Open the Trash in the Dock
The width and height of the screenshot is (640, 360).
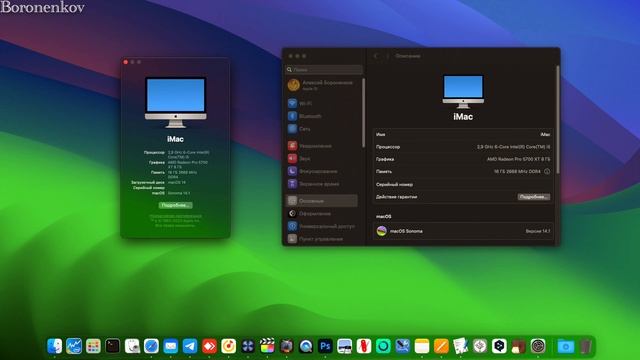pos(585,347)
